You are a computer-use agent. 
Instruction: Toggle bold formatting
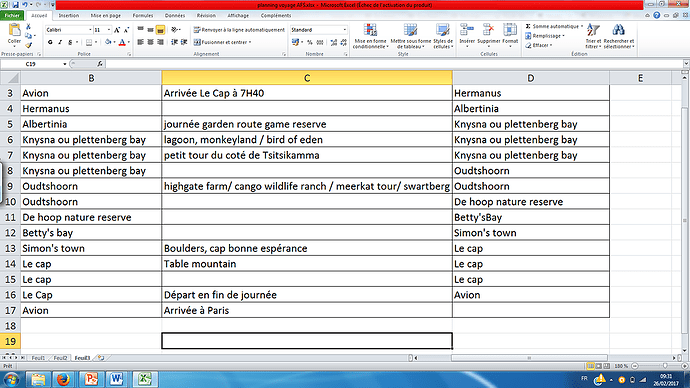click(50, 42)
